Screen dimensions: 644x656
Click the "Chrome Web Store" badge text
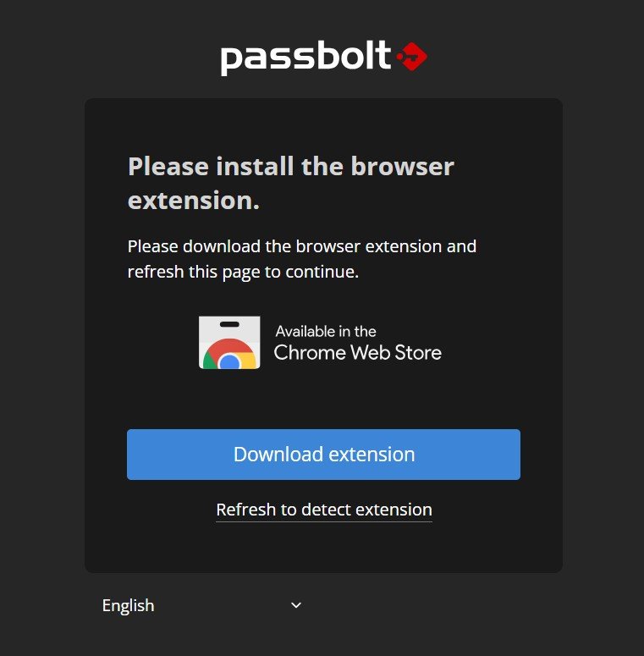357,352
